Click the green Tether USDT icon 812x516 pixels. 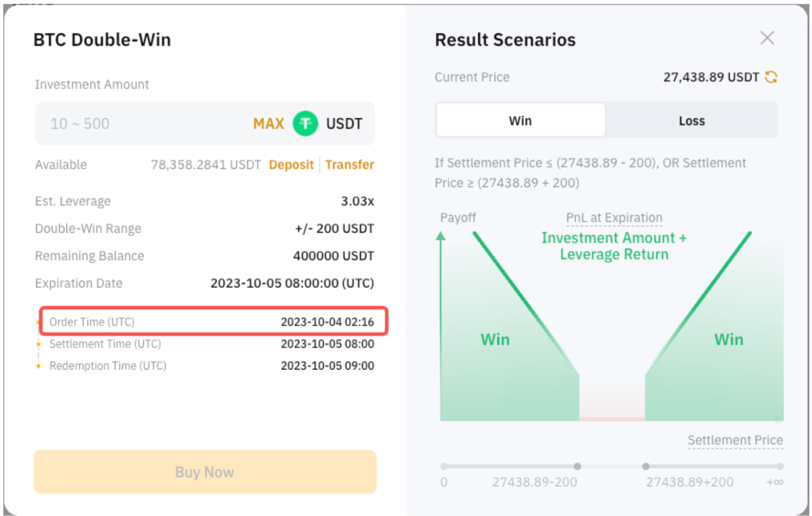click(305, 124)
